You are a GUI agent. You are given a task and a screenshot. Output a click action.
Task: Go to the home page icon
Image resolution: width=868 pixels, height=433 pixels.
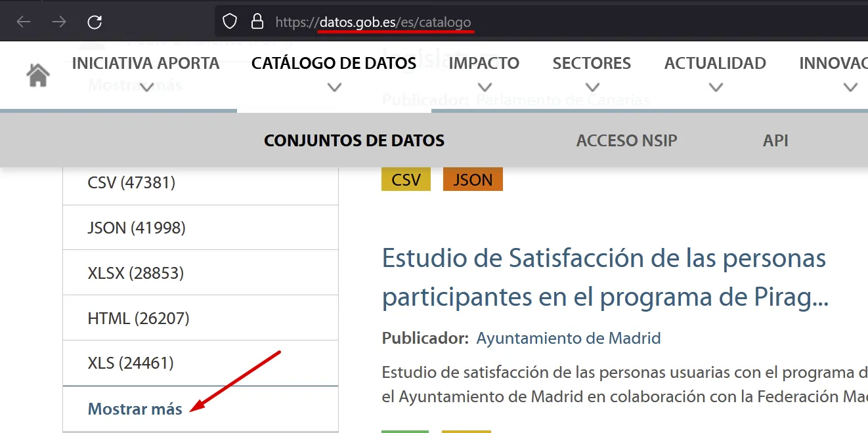point(38,75)
